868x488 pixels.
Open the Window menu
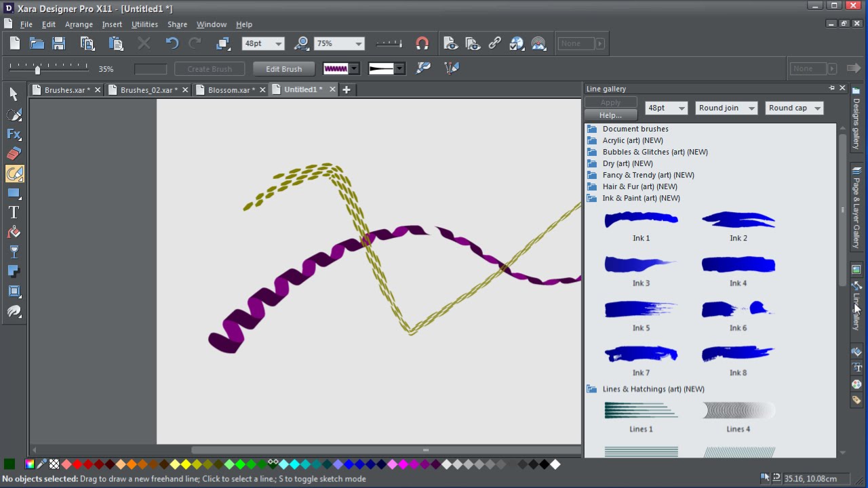click(212, 24)
